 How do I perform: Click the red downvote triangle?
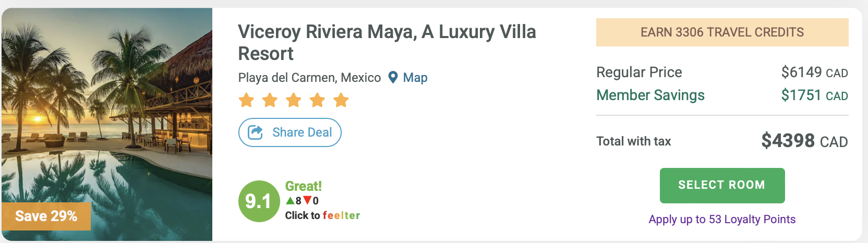click(x=307, y=200)
